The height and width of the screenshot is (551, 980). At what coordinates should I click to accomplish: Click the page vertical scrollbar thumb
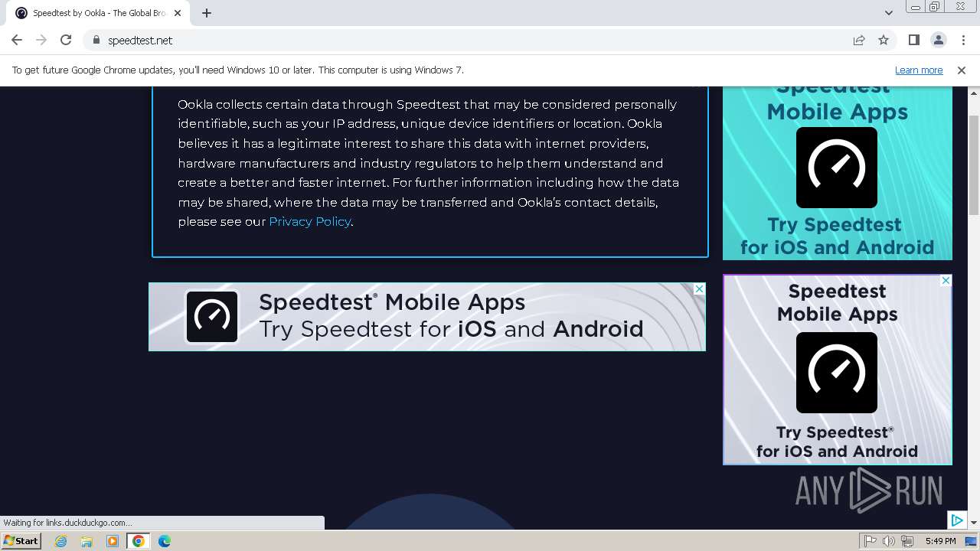[974, 165]
